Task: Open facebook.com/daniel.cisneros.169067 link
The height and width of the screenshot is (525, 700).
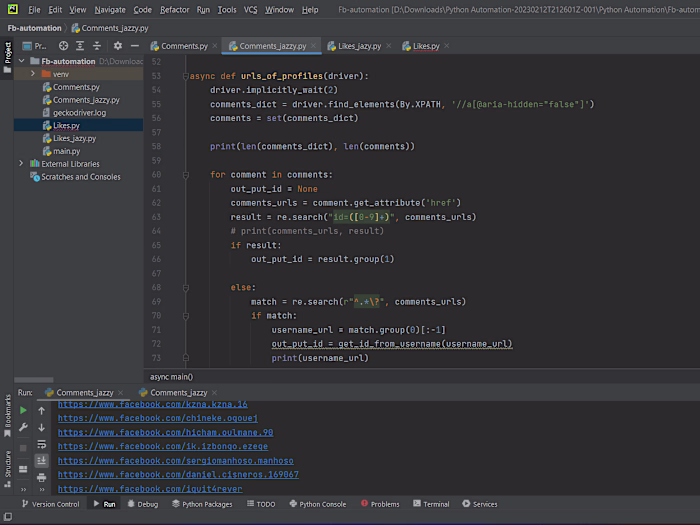Action: coord(178,474)
